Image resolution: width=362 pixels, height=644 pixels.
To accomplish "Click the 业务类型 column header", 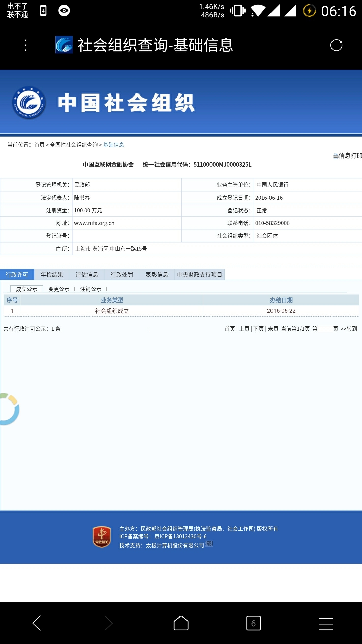I will point(112,300).
